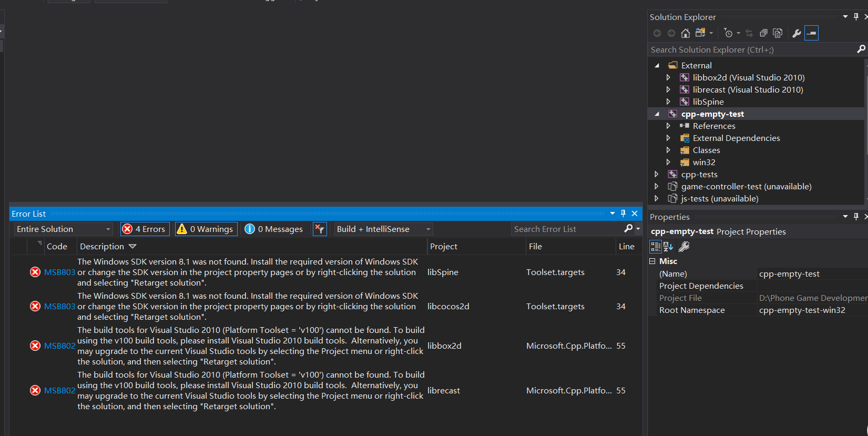868x436 pixels.
Task: Expand the cpp-tests project node
Action: [x=656, y=174]
